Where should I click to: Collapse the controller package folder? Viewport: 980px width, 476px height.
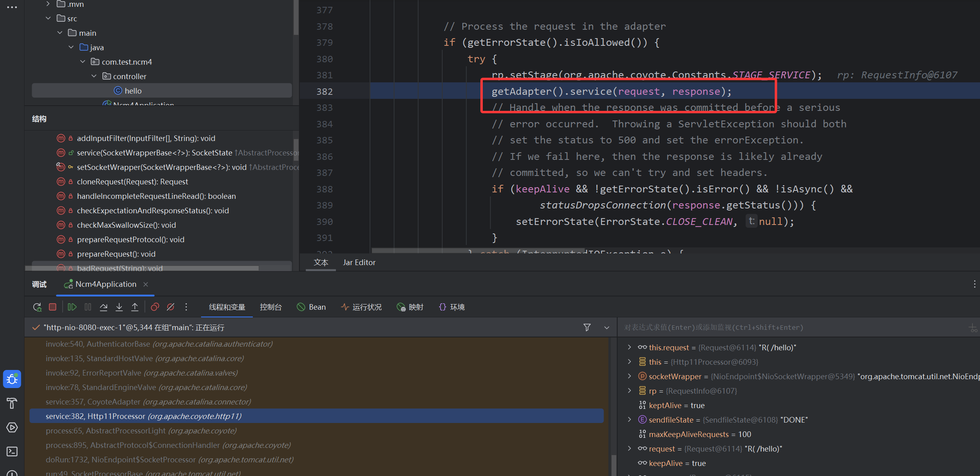pyautogui.click(x=94, y=76)
